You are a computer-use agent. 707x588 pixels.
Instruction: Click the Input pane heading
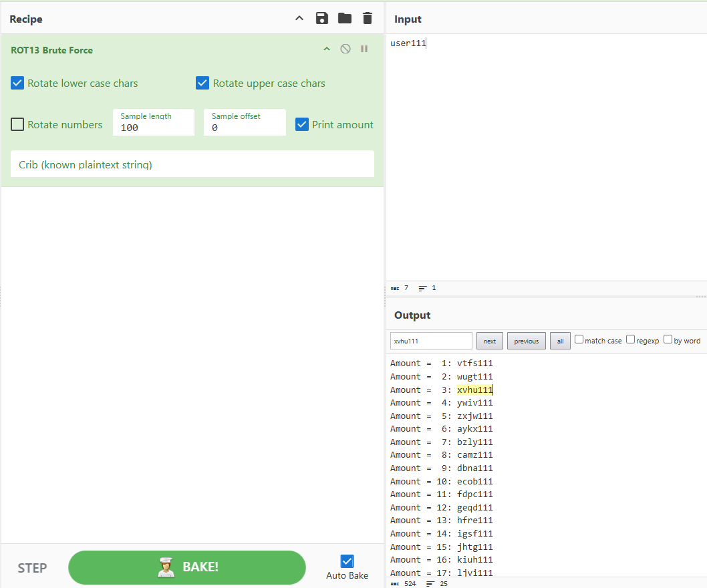pos(408,19)
